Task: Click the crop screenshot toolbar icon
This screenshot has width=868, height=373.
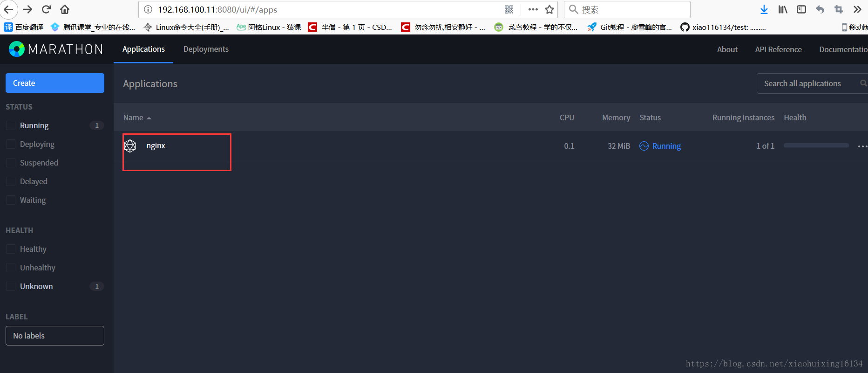Action: pos(839,9)
